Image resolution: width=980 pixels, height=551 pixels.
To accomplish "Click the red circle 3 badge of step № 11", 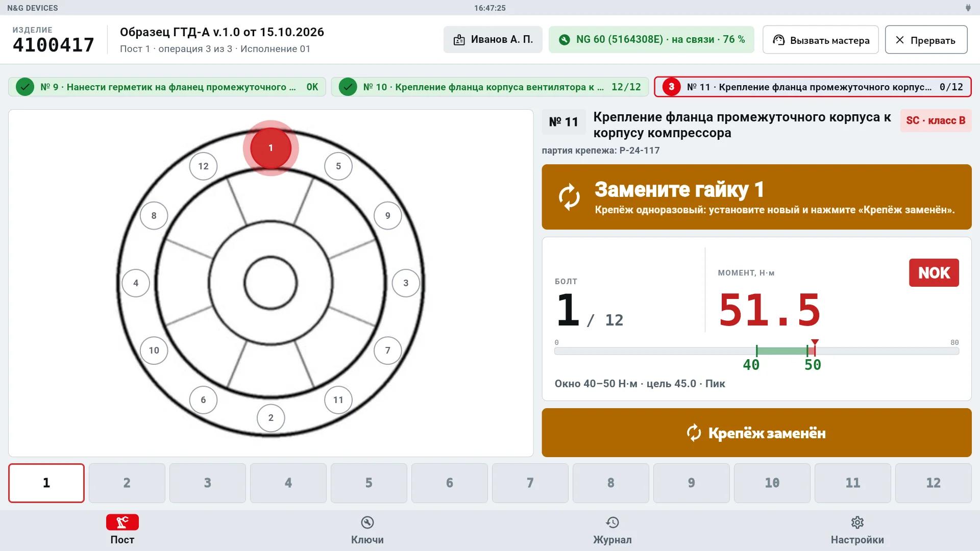I will coord(671,87).
